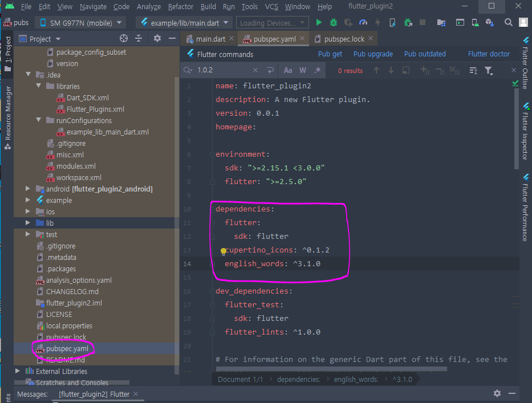Open Flutter Outline side panel

pos(526,63)
